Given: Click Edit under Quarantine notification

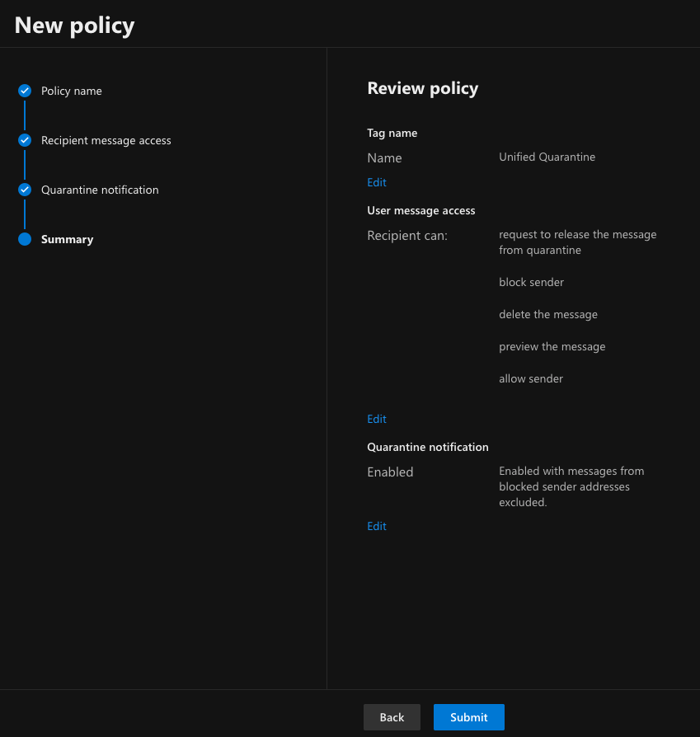Looking at the screenshot, I should point(376,526).
